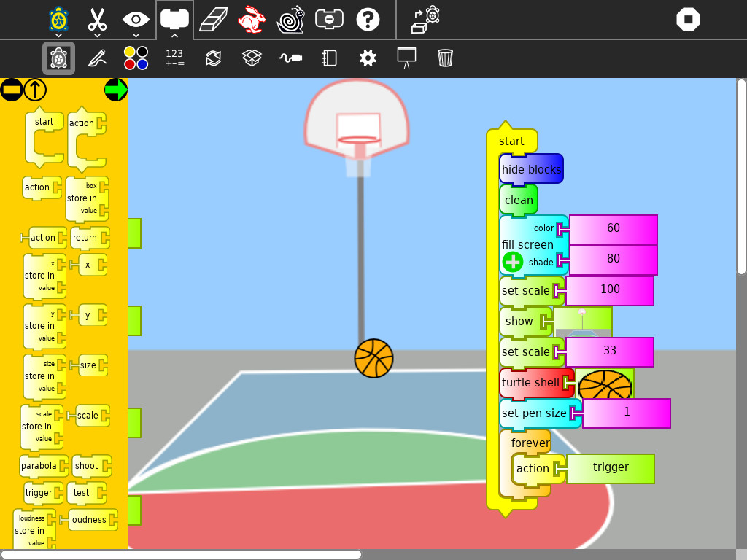This screenshot has width=747, height=560.
Task: Toggle palette orientation with the up-arrow button
Action: (35, 90)
